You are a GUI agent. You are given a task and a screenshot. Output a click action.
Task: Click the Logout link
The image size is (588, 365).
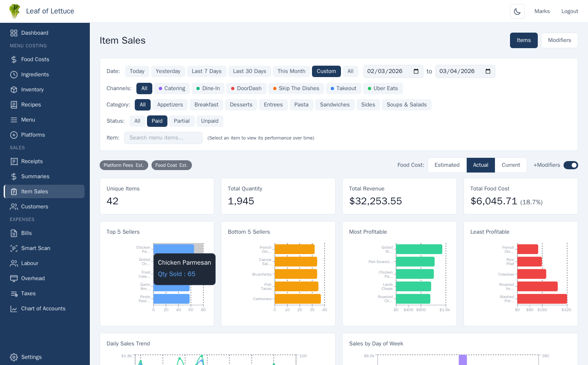(x=569, y=11)
